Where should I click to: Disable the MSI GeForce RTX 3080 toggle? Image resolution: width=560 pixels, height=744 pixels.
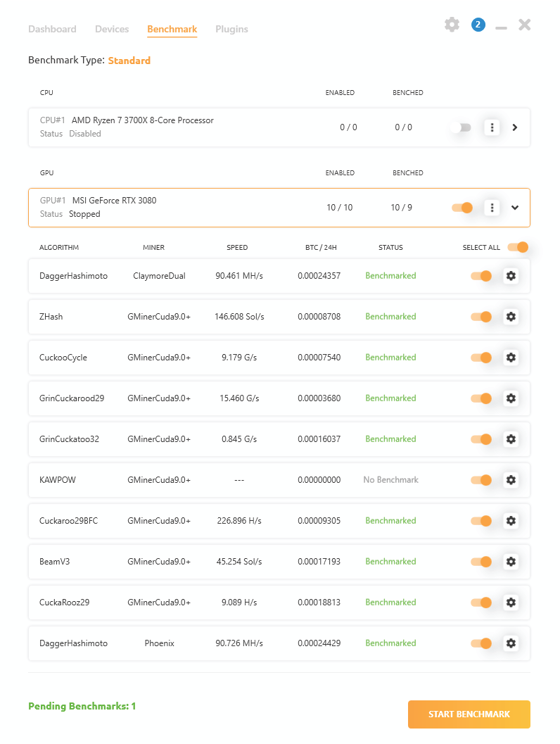point(462,208)
